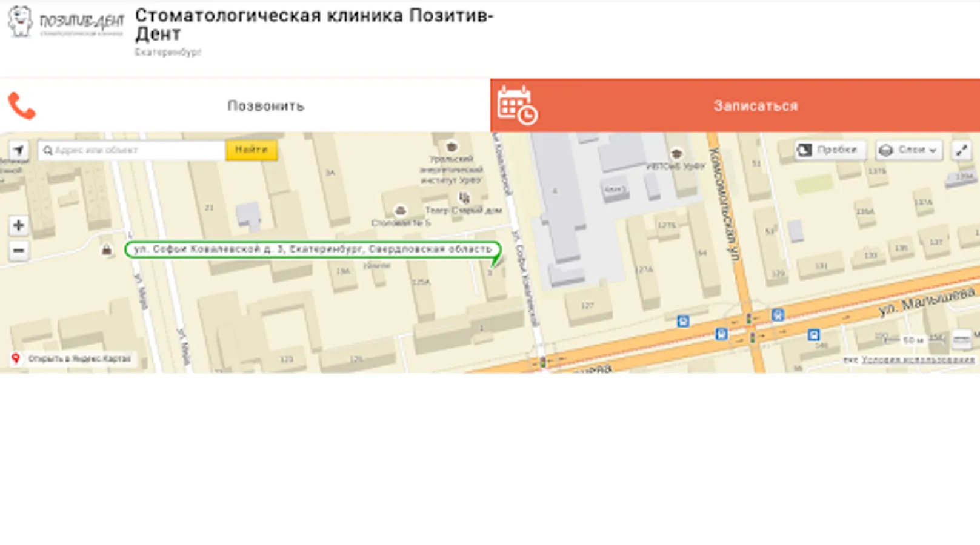Focus the Адрес или объект search field

132,150
